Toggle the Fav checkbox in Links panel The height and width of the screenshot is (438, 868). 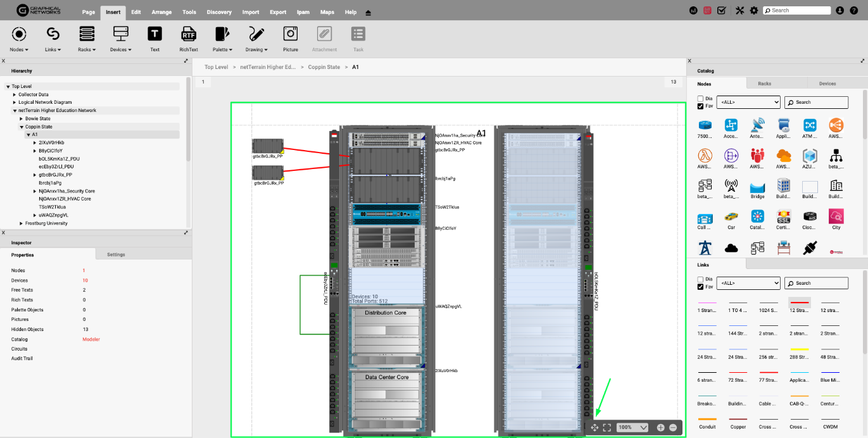pyautogui.click(x=700, y=287)
